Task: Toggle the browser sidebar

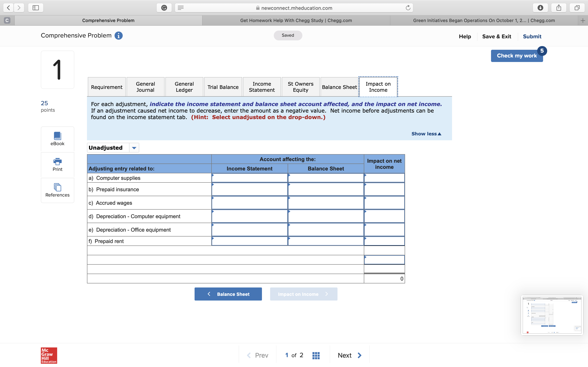Action: coord(36,8)
